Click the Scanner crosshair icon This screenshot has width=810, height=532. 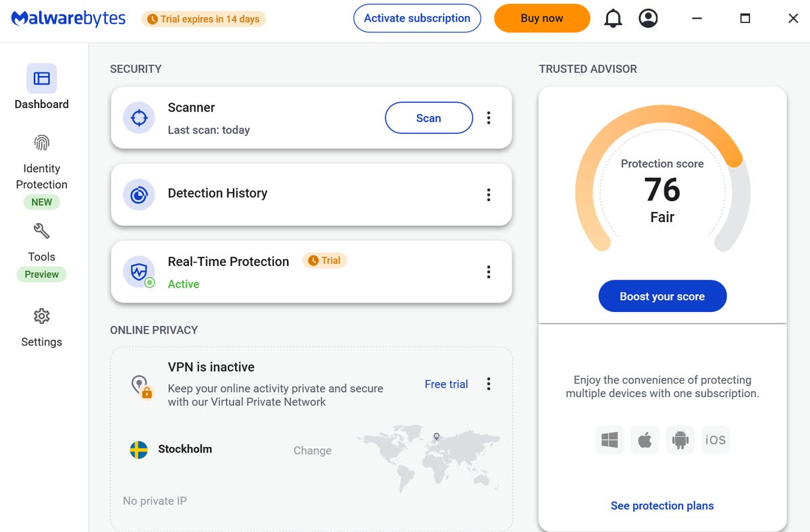point(139,118)
